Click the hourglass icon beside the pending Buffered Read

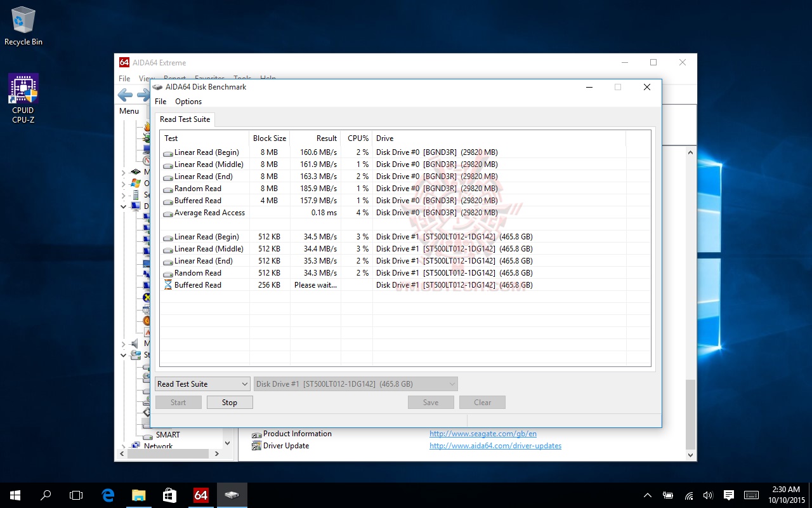168,285
